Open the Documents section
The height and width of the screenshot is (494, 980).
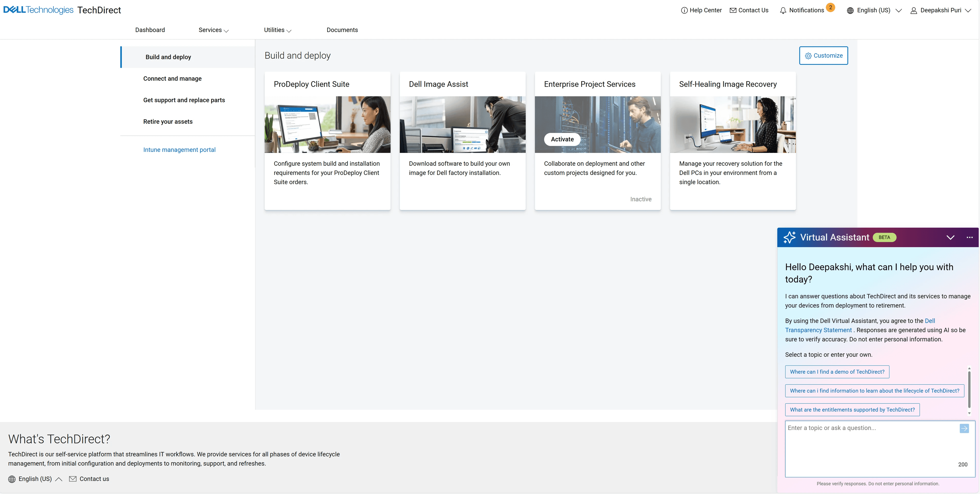[342, 30]
